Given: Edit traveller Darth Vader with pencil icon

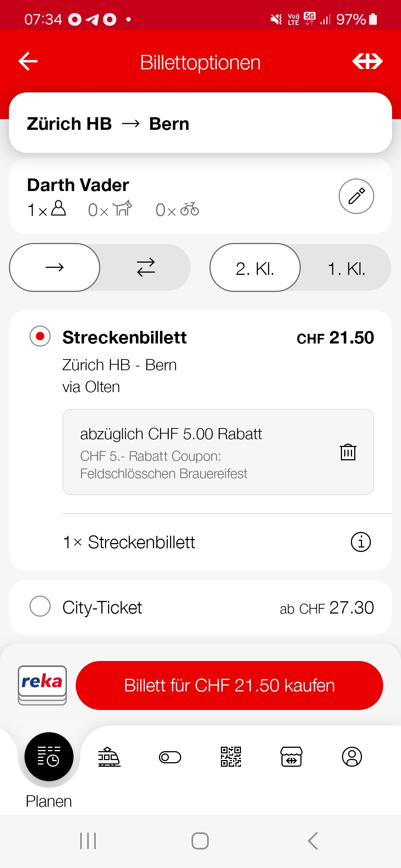Looking at the screenshot, I should point(356,196).
